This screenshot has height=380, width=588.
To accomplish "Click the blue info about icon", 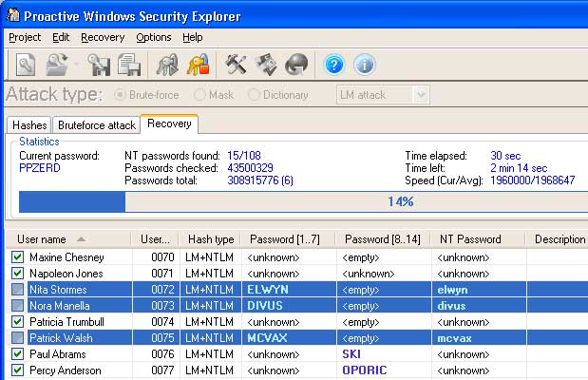I will pyautogui.click(x=365, y=65).
